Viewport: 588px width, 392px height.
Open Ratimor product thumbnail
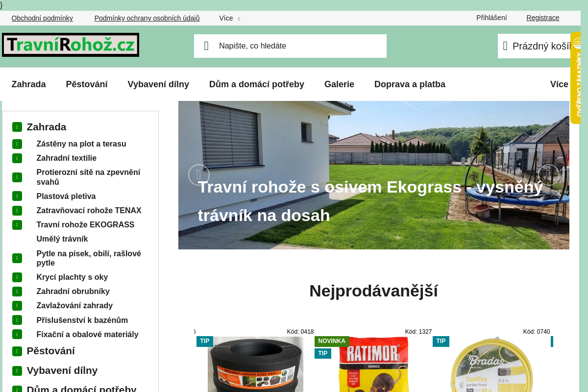click(373, 364)
